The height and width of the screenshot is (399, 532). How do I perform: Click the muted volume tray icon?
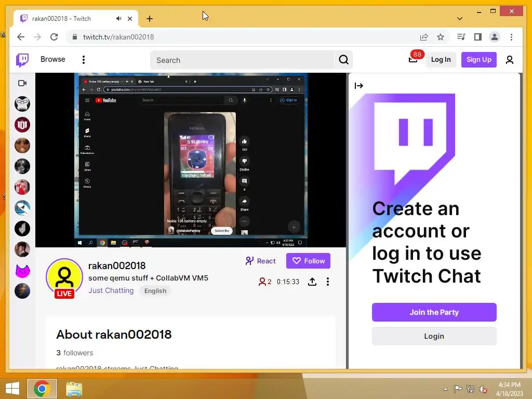pyautogui.click(x=483, y=389)
